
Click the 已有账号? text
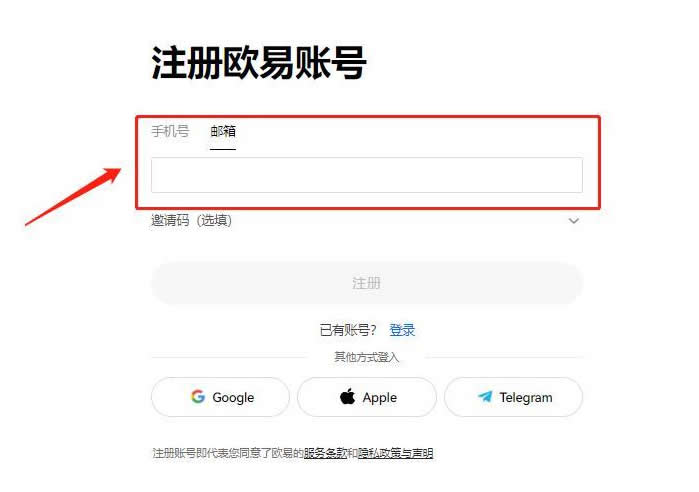click(348, 330)
